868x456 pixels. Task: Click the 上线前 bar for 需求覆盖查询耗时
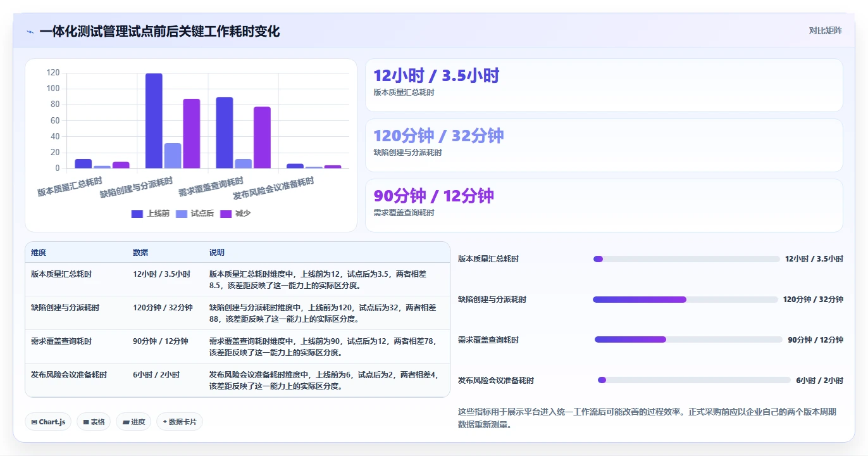225,133
